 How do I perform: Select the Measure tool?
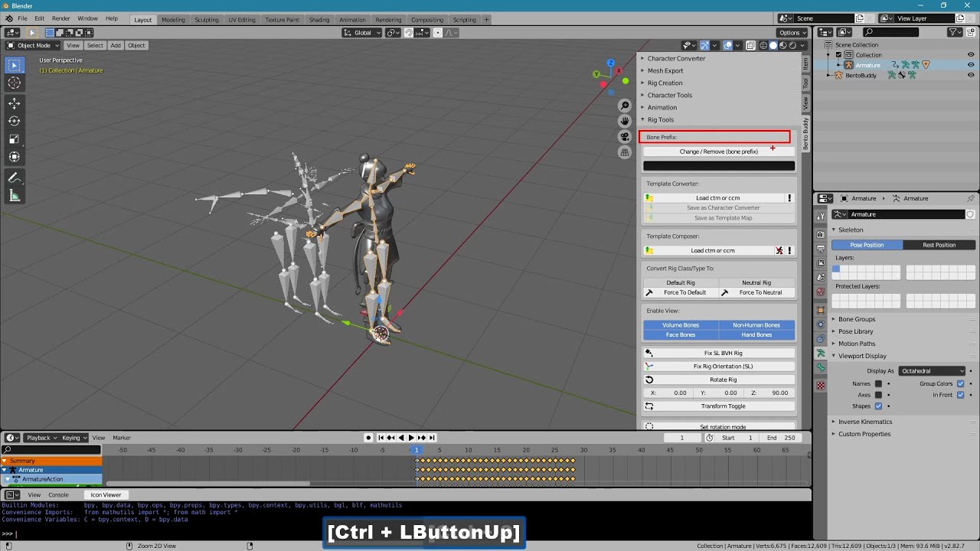[15, 196]
